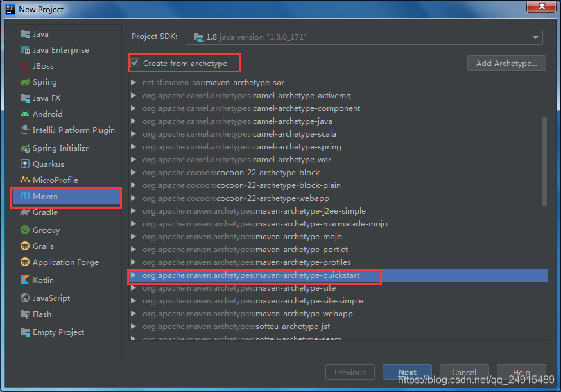This screenshot has height=392, width=561.
Task: Click the Empty Project folder icon
Action: (x=25, y=332)
